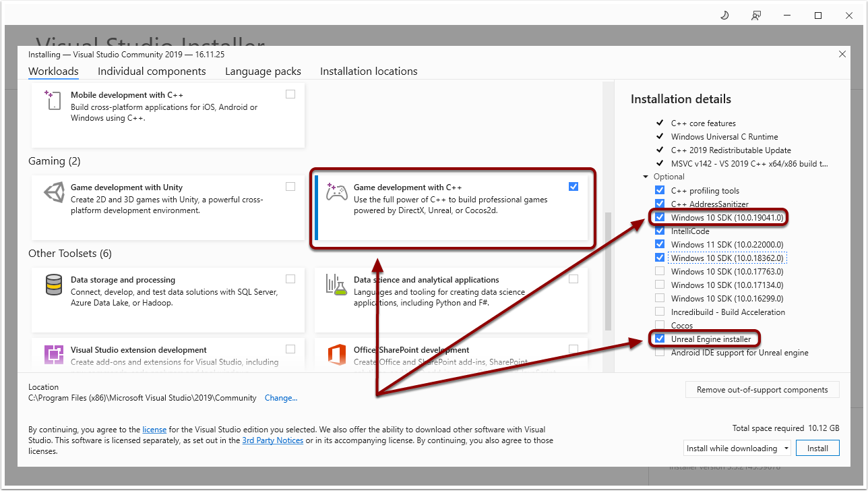This screenshot has height=491, width=868.
Task: Click Remove out-of-support components
Action: (x=762, y=390)
